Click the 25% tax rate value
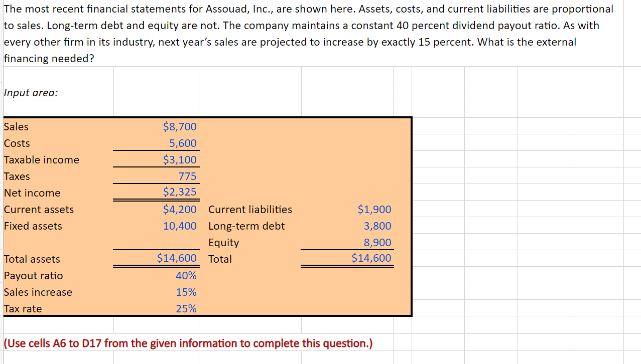The height and width of the screenshot is (364, 641). (x=186, y=308)
